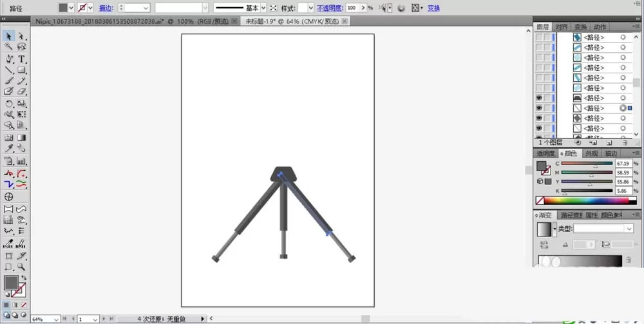Click the 不透明度 link
Image resolution: width=644 pixels, height=324 pixels.
click(330, 8)
